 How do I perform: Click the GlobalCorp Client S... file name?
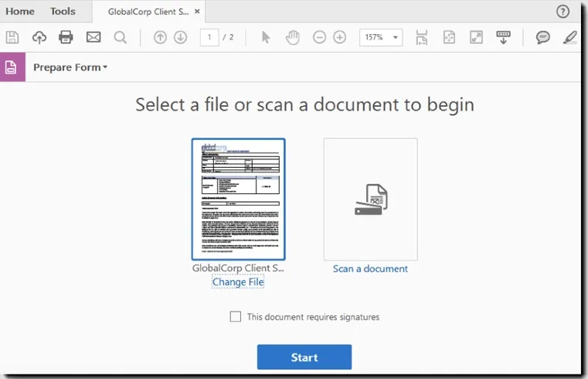238,268
